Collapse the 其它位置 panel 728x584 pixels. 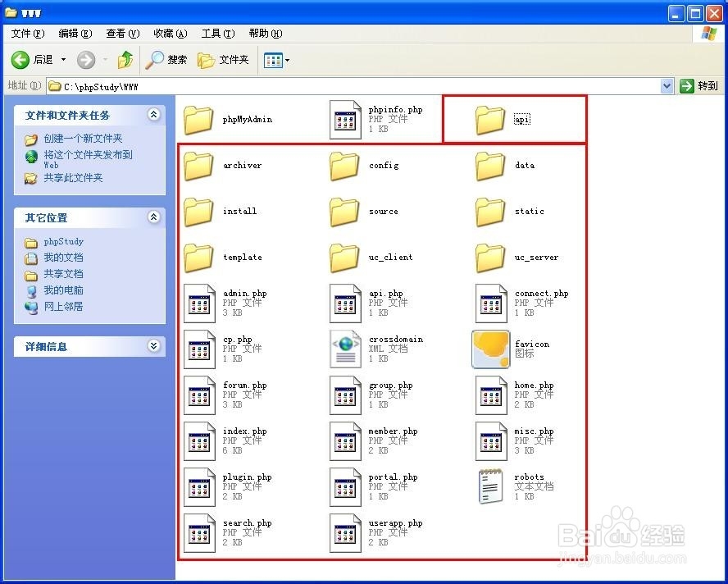click(153, 217)
